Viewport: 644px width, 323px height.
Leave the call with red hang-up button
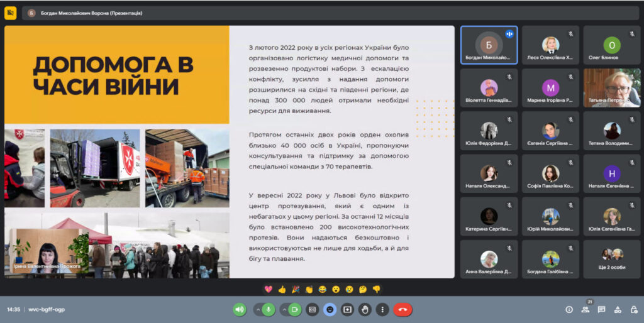(x=402, y=309)
